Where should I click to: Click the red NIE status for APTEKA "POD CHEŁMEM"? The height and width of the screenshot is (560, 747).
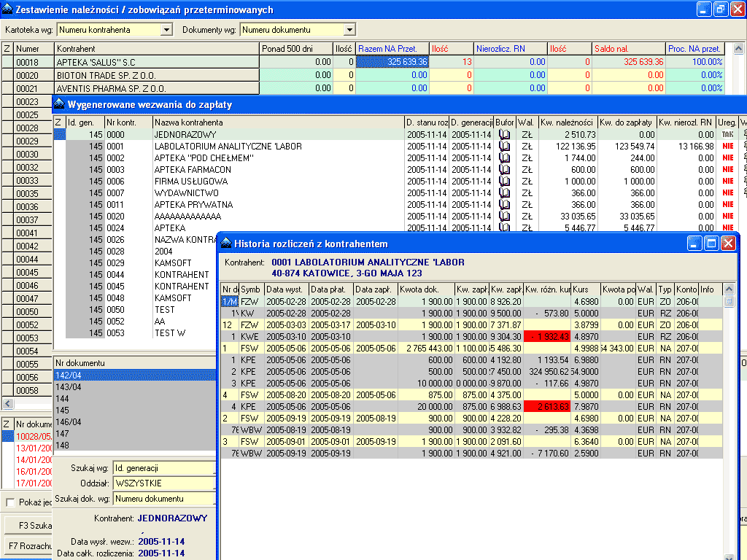[727, 158]
